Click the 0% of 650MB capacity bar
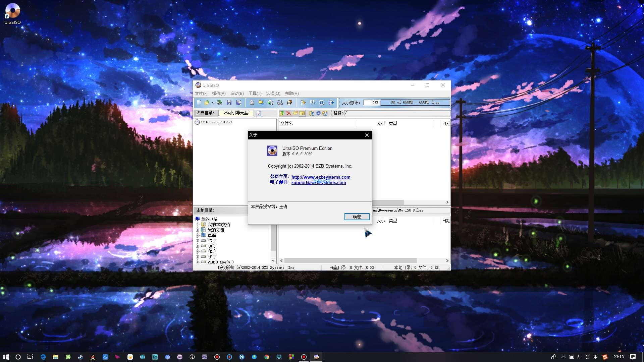 pyautogui.click(x=415, y=103)
